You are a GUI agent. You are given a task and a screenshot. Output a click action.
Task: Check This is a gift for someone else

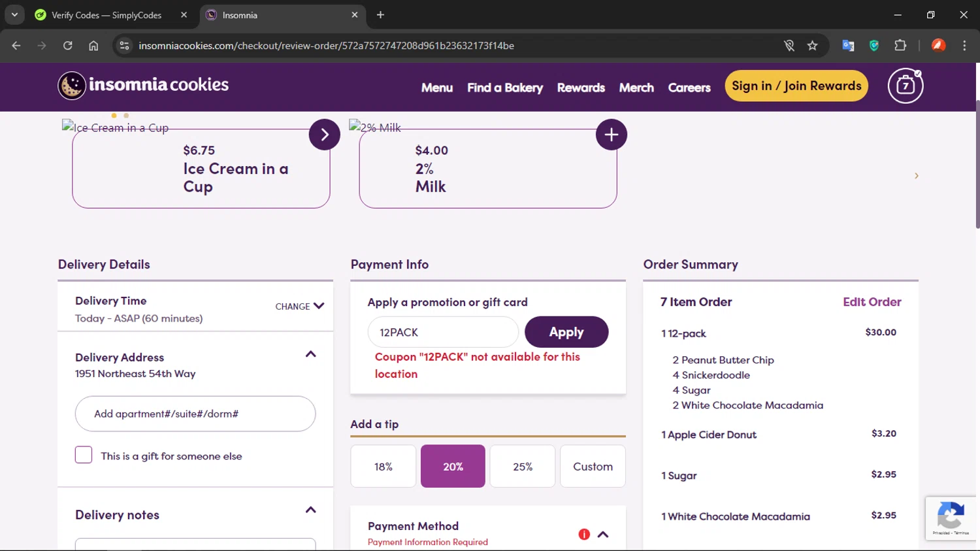coord(84,455)
